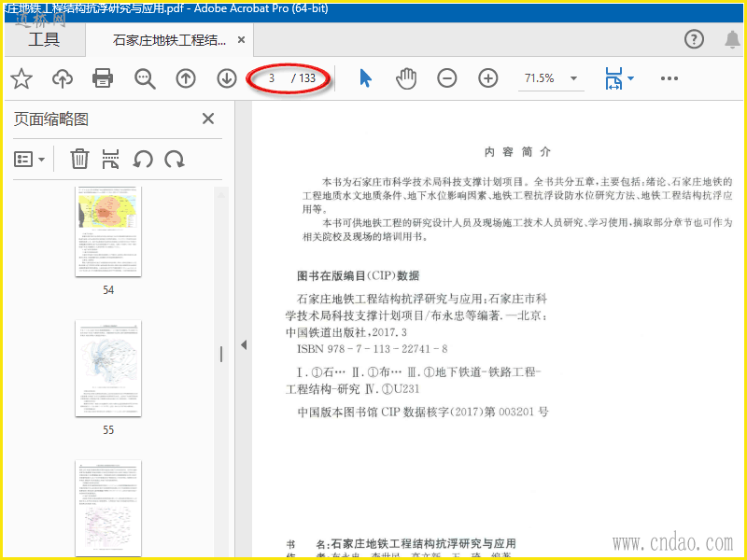Click the page number field showing 3
This screenshot has width=747, height=560.
click(272, 78)
